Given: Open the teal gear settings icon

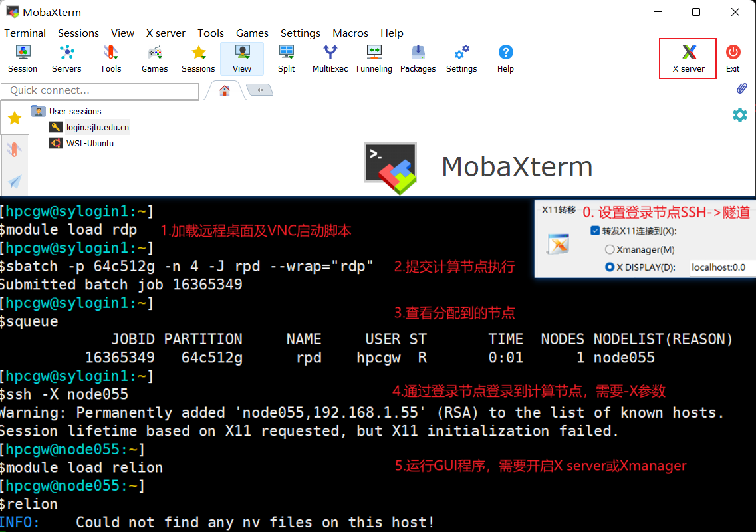Looking at the screenshot, I should [x=739, y=115].
